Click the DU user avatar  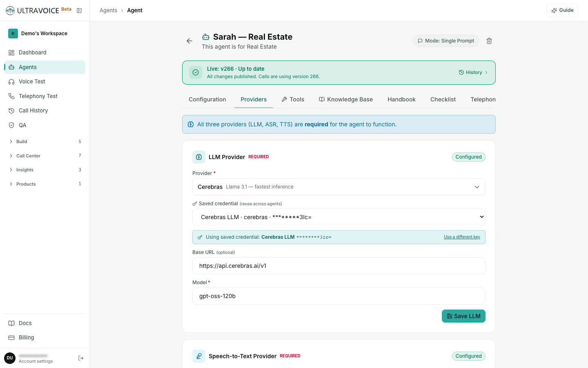pos(10,358)
